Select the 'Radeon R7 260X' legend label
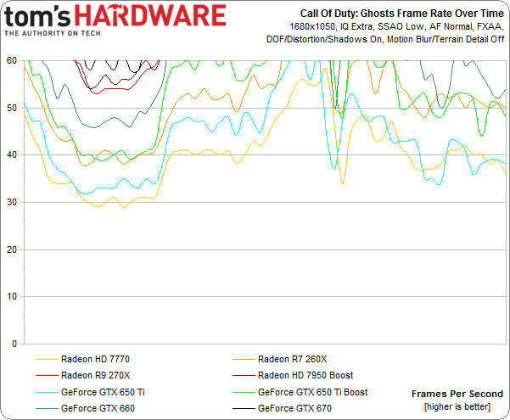This screenshot has height=420, width=510. click(292, 359)
